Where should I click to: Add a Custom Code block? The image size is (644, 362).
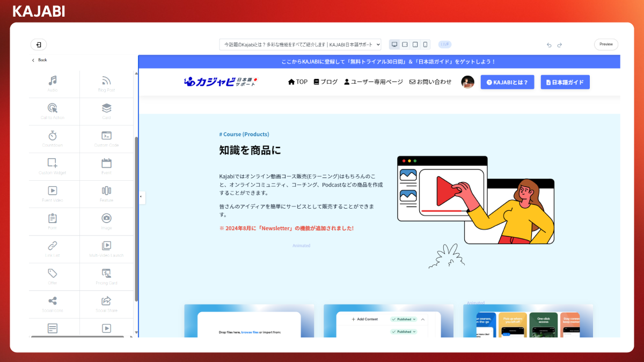[106, 139]
